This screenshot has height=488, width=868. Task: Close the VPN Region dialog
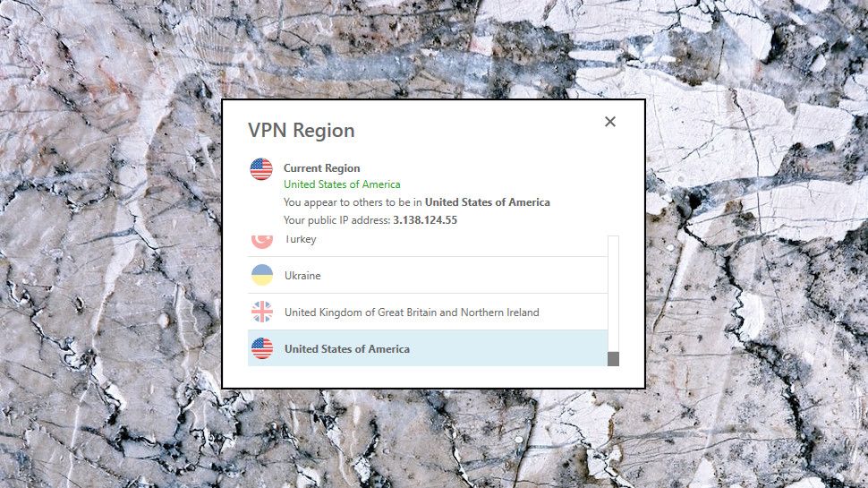point(610,122)
